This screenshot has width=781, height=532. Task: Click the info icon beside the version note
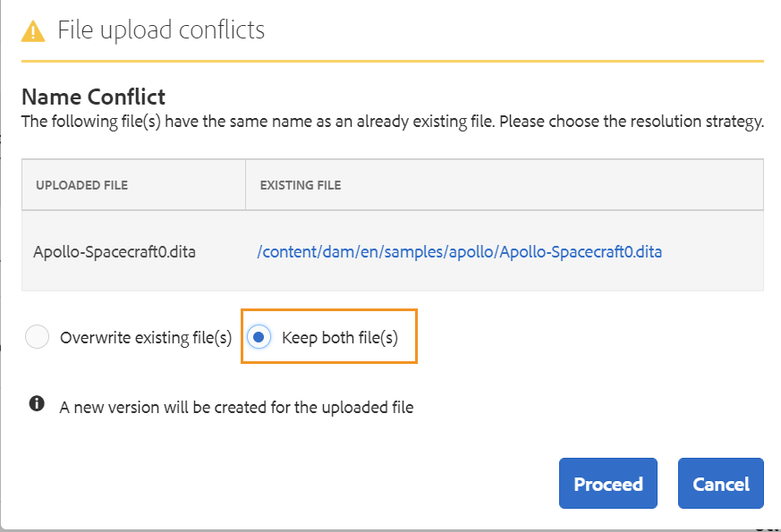(x=36, y=403)
